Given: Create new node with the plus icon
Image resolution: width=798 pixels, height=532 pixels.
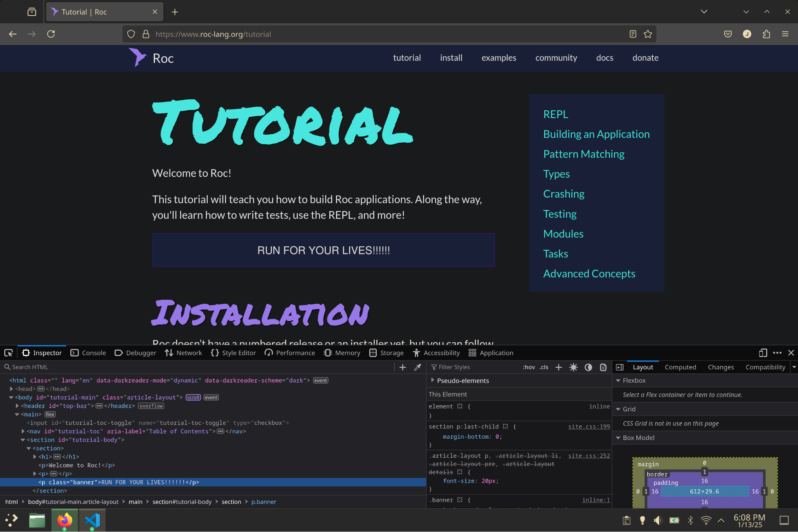Looking at the screenshot, I should pyautogui.click(x=403, y=367).
